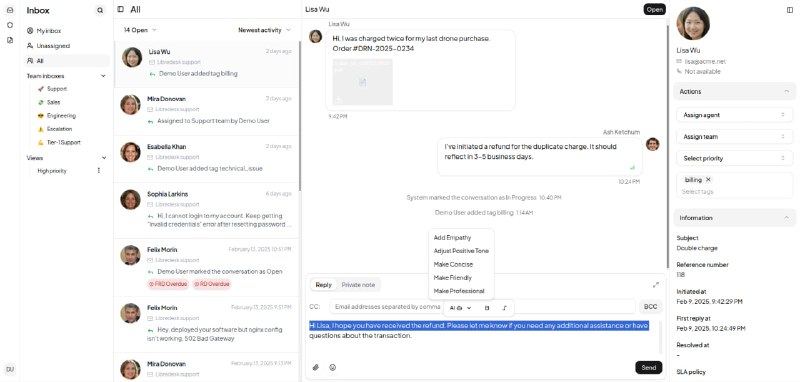Viewport: 800px width, 382px height.
Task: Collapse the Information panel
Action: point(735,218)
